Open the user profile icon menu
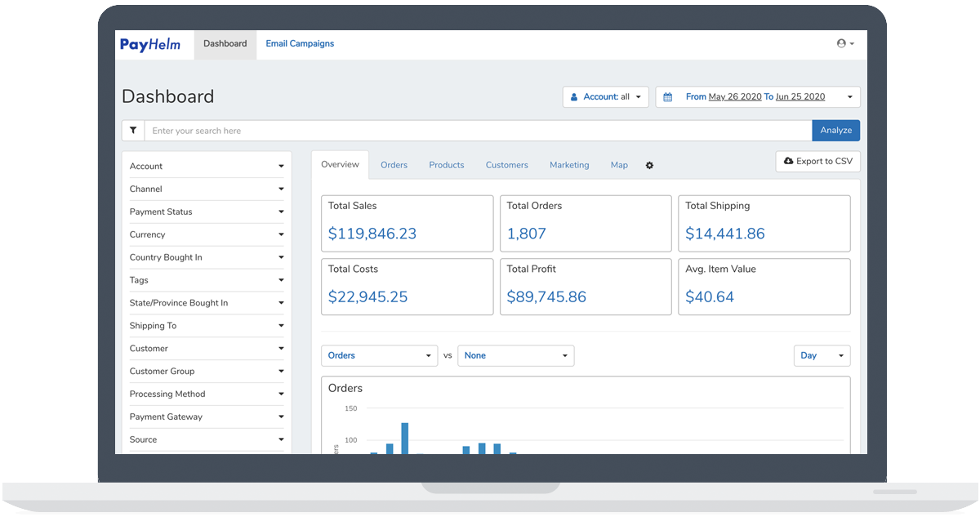The width and height of the screenshot is (980, 517). (x=845, y=43)
